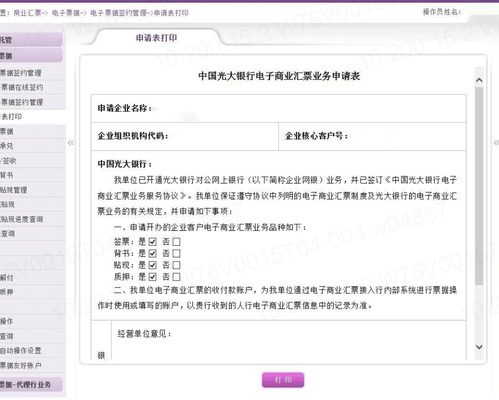Open 商业汇票 breadcrumb link
The height and width of the screenshot is (400, 499).
[x=27, y=13]
